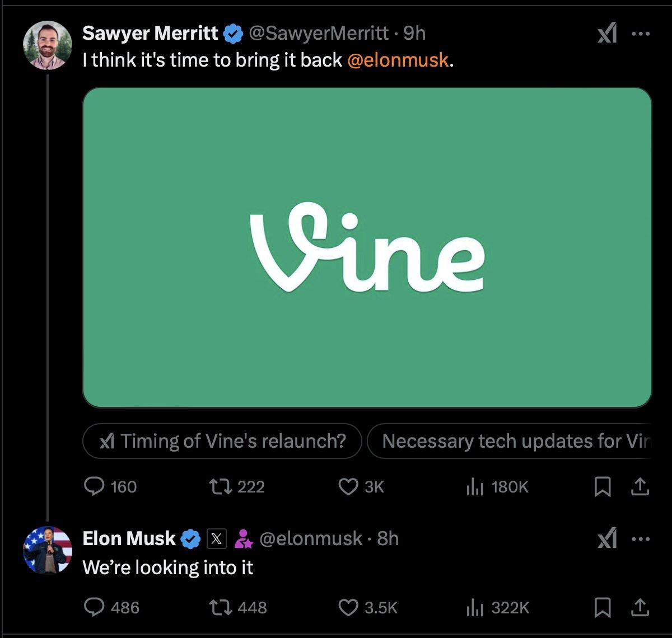Reply to Elon Musk's comment
672x638 pixels.
pyautogui.click(x=92, y=608)
